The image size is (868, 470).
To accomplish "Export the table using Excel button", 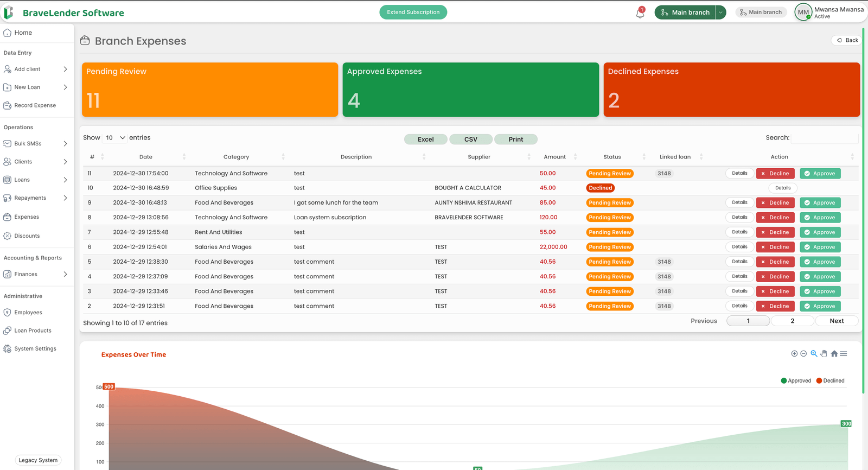I will tap(425, 139).
